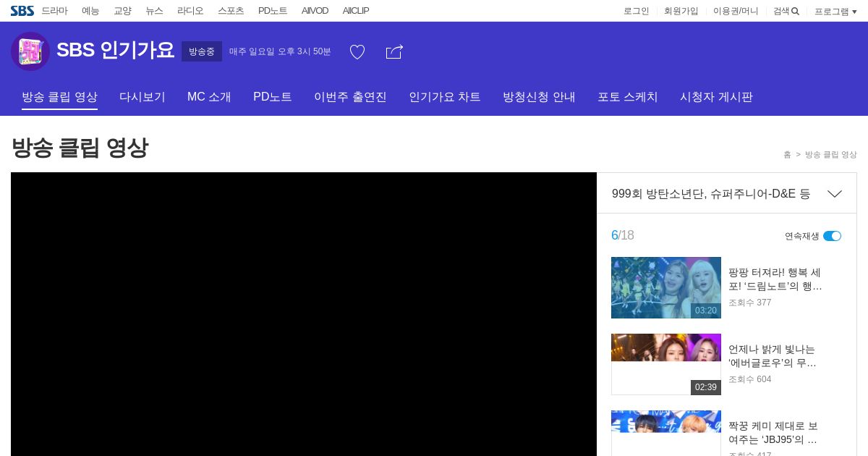The height and width of the screenshot is (456, 868).
Task: Select the MC 소개 tab
Action: coord(209,97)
